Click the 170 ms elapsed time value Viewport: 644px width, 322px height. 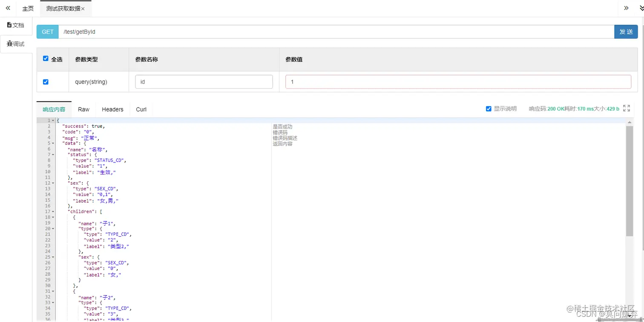[x=586, y=109]
